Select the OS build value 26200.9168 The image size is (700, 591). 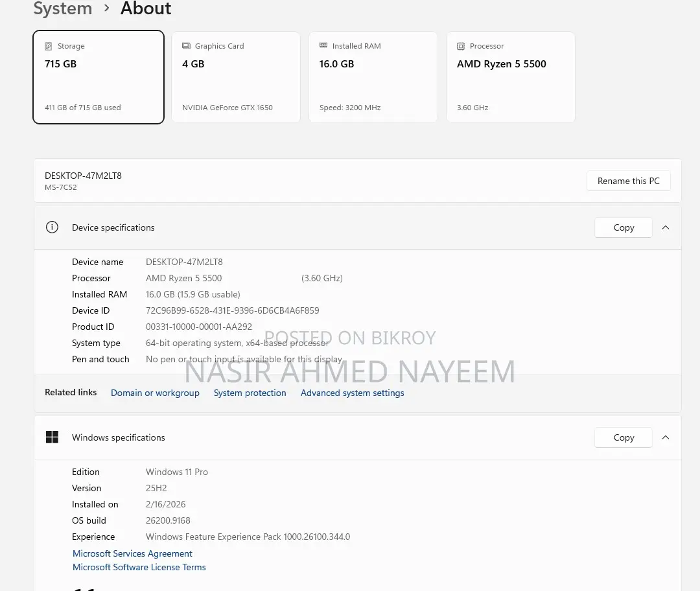[x=168, y=520]
